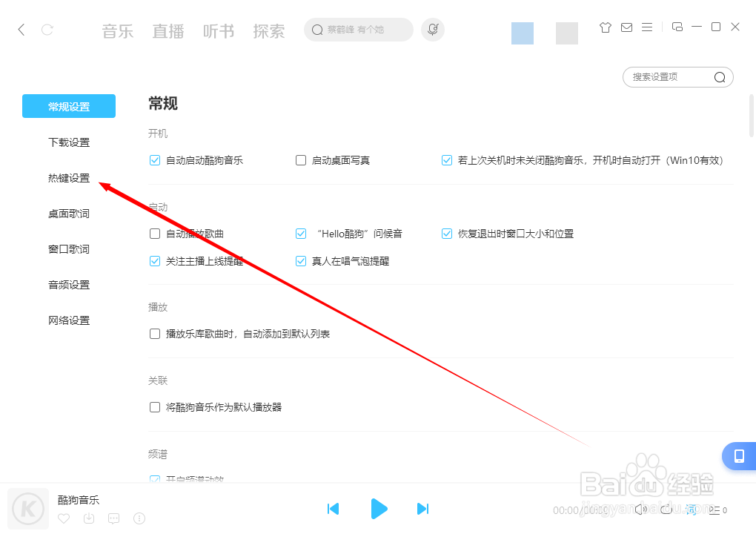The image size is (756, 534).
Task: Minimize the KuGou window
Action: 697,27
